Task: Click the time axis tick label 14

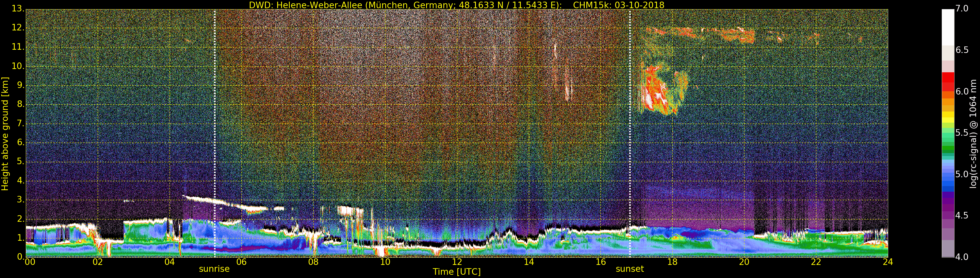Action: tap(529, 262)
